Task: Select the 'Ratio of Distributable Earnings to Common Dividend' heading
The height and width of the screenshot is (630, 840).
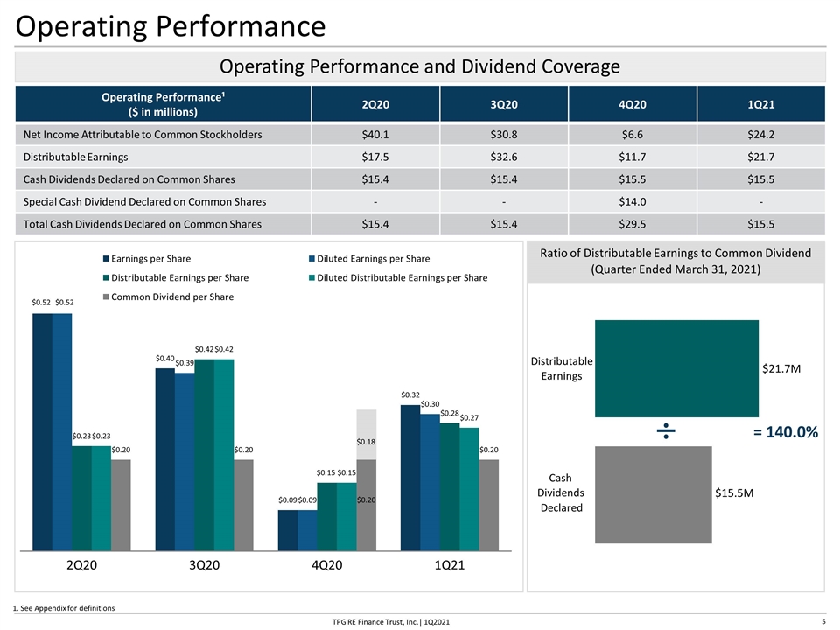Action: [x=675, y=254]
